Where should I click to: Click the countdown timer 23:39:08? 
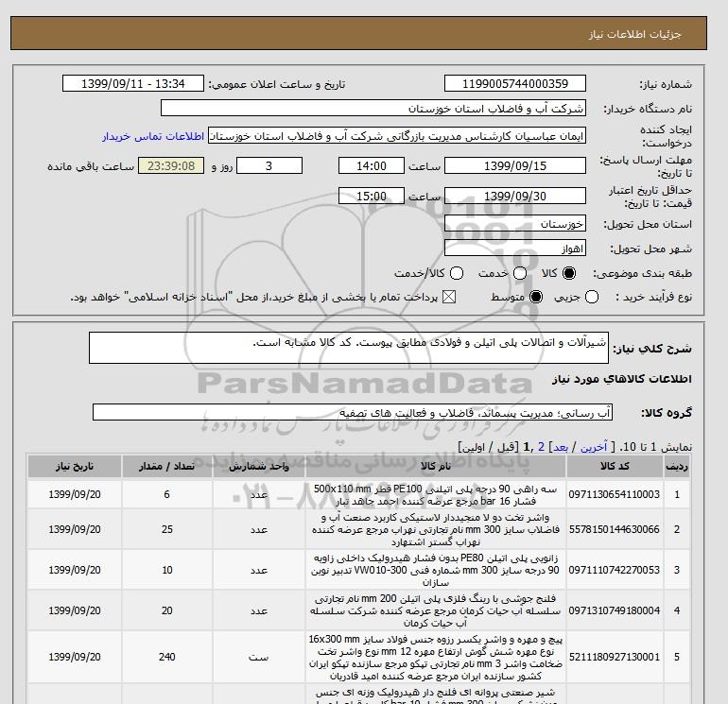click(171, 165)
